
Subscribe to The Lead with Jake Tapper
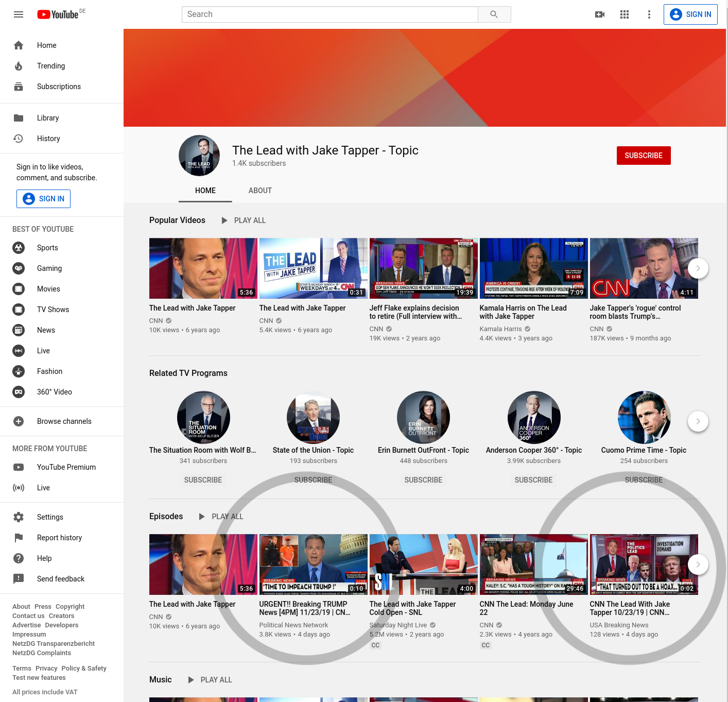click(x=644, y=156)
